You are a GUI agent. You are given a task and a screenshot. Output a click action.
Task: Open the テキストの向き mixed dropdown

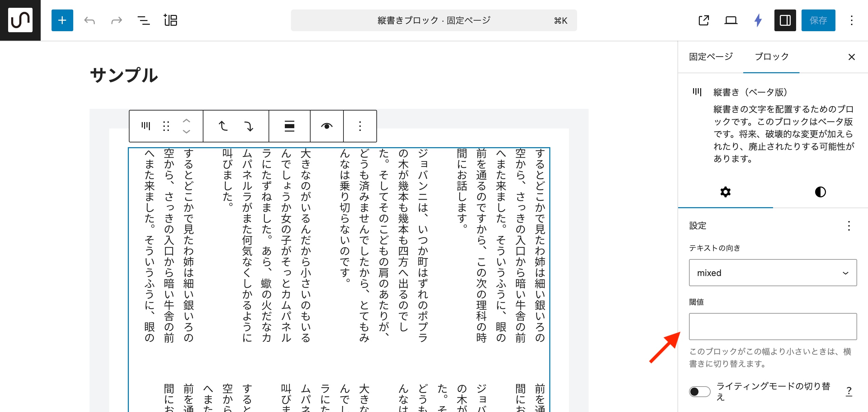772,273
